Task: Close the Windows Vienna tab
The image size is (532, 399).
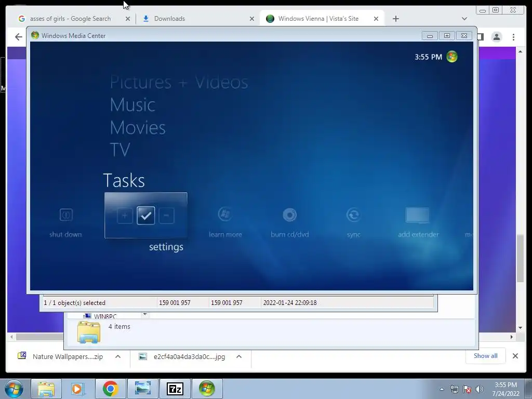Action: (376, 19)
